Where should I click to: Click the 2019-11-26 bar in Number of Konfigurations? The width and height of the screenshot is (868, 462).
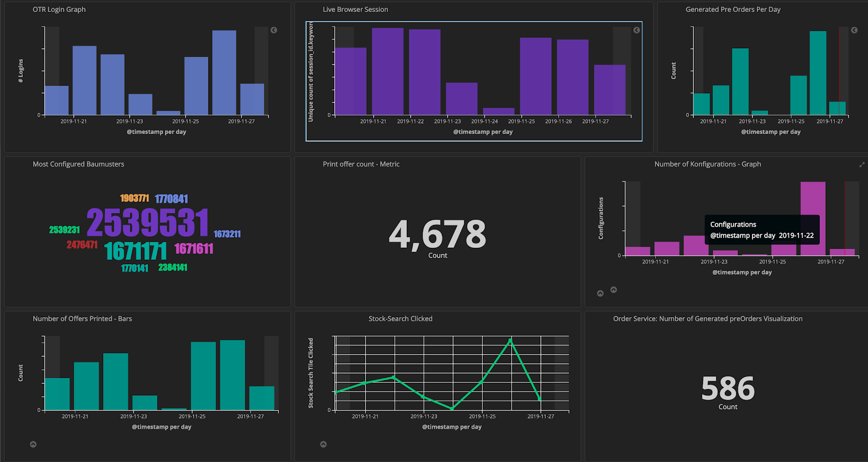click(813, 219)
